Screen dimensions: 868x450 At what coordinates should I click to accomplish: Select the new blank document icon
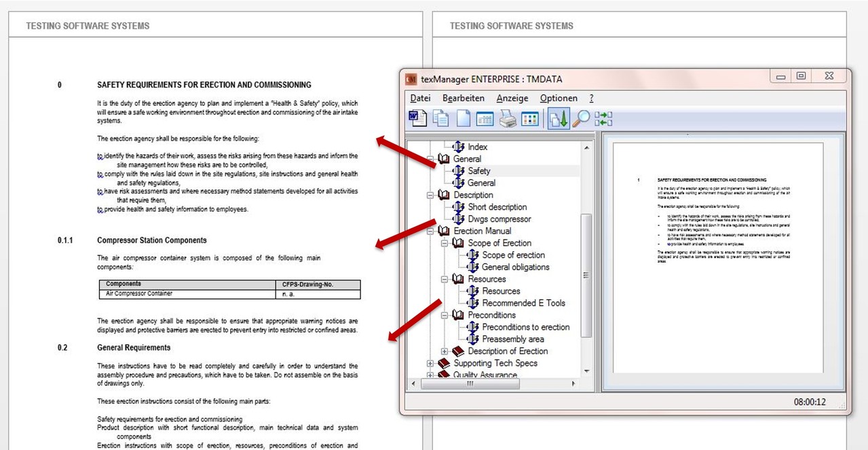click(463, 117)
